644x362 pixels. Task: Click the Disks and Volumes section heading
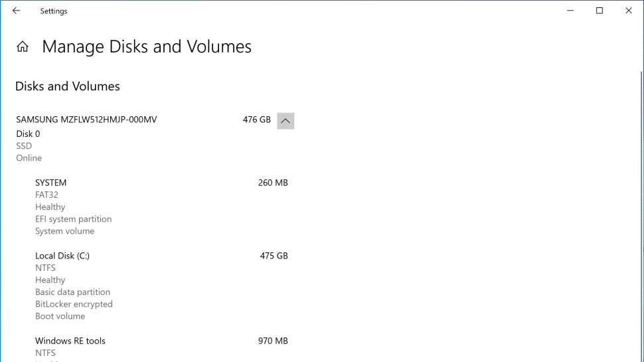point(67,86)
